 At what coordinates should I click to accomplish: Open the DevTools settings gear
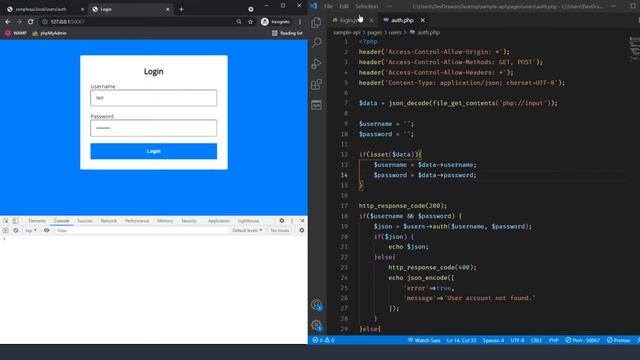tap(282, 220)
